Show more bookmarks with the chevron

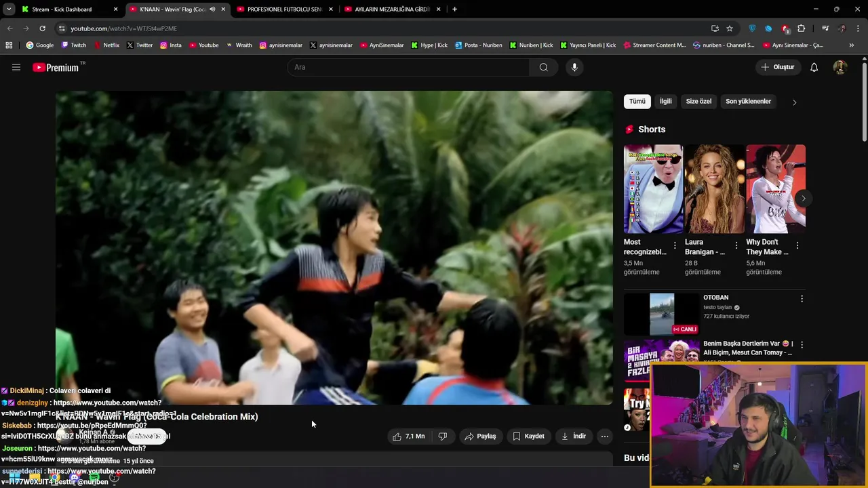click(x=852, y=45)
